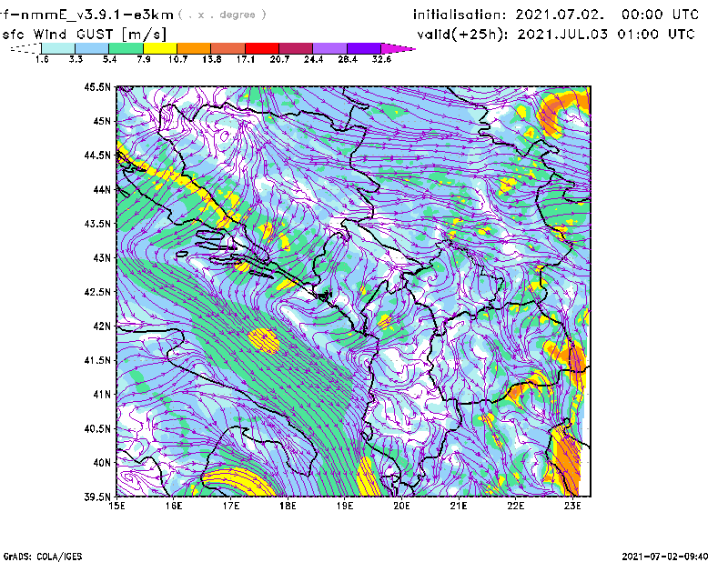Screen dimensions: 728x562
Task: Click the legend value 5.4
Action: pyautogui.click(x=109, y=59)
